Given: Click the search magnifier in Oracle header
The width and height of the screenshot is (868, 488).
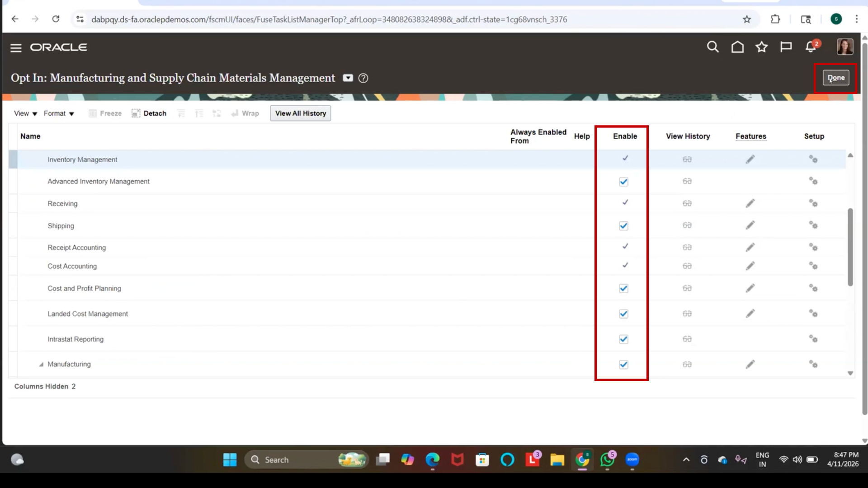Looking at the screenshot, I should click(713, 47).
